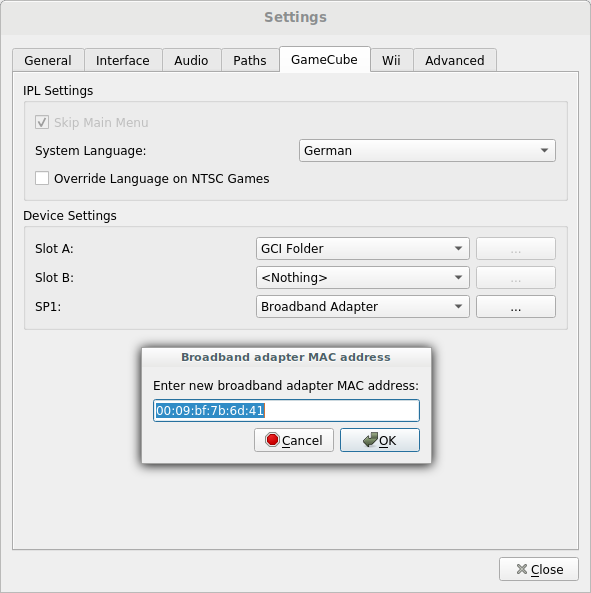591x593 pixels.
Task: Switch to the General tab
Action: 48,60
